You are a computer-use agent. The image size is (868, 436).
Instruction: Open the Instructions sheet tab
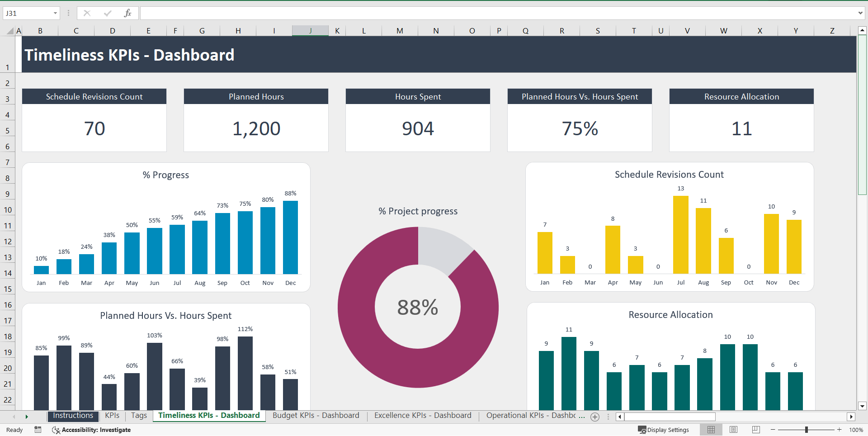[73, 416]
